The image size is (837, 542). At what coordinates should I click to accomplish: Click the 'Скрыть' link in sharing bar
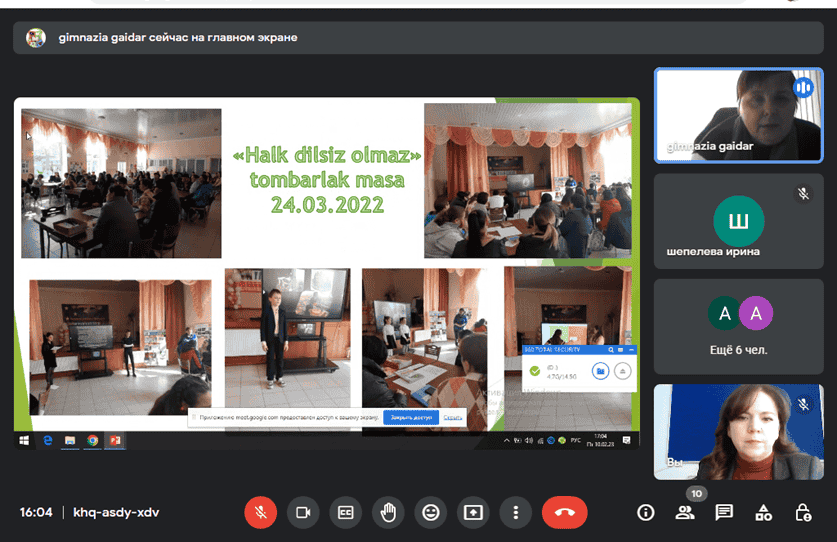452,417
